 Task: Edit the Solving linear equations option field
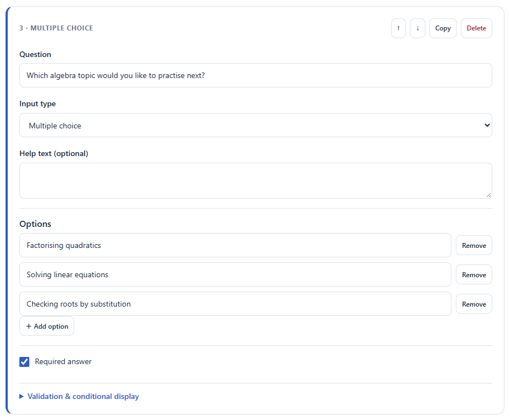pos(235,274)
